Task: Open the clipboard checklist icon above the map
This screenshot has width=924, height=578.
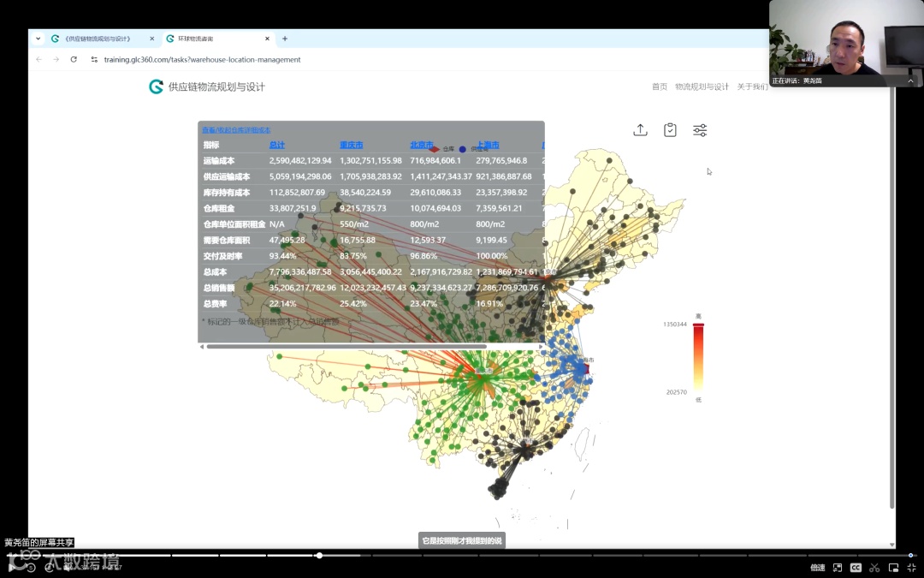Action: (x=670, y=130)
